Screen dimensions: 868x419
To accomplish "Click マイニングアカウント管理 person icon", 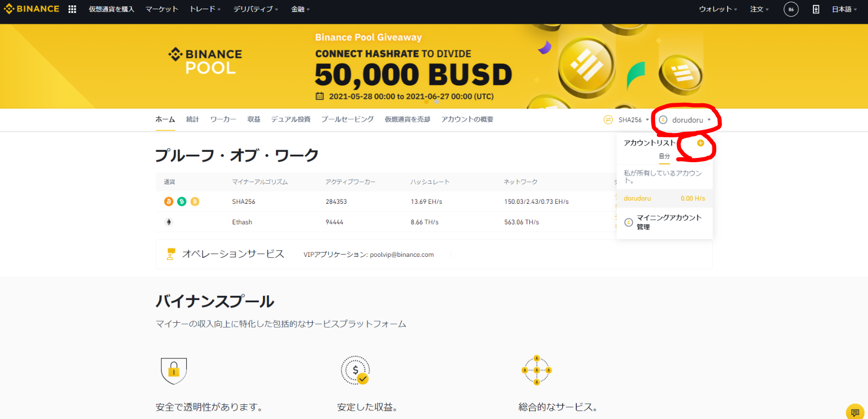I will point(629,222).
